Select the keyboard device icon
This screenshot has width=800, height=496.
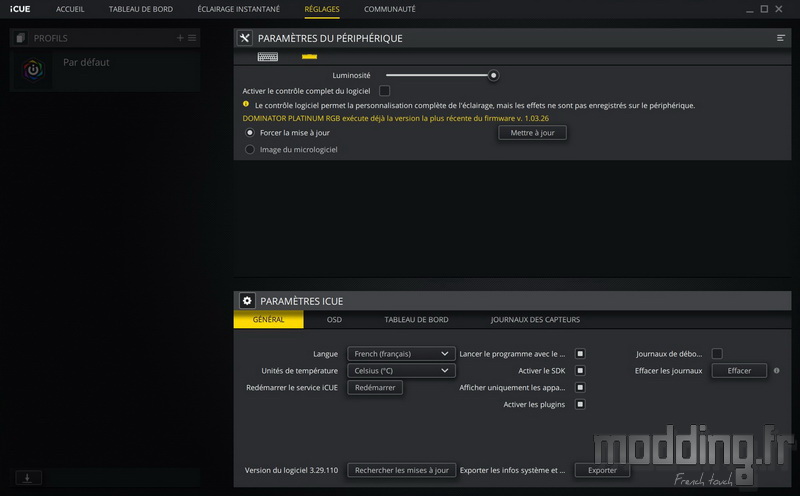point(267,57)
